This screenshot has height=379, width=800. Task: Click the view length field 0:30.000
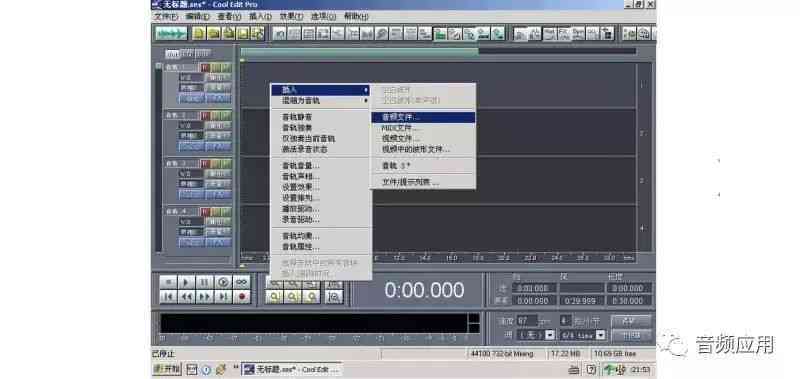629,301
